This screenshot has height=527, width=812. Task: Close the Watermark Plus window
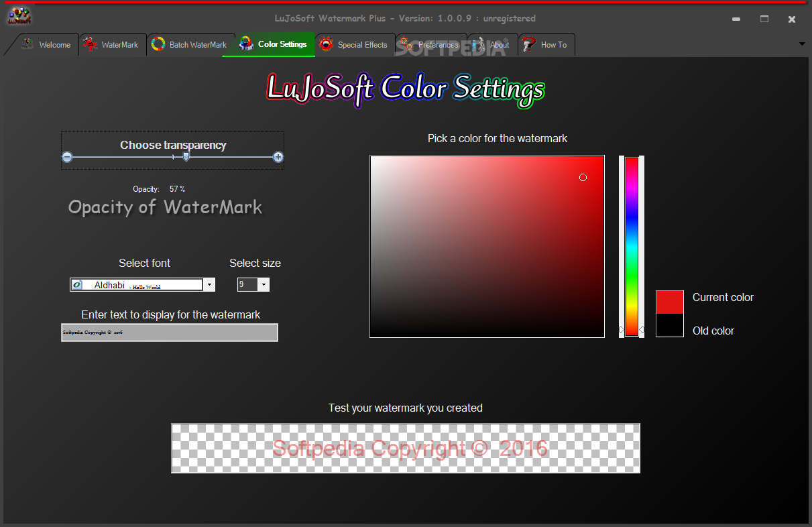pyautogui.click(x=792, y=19)
